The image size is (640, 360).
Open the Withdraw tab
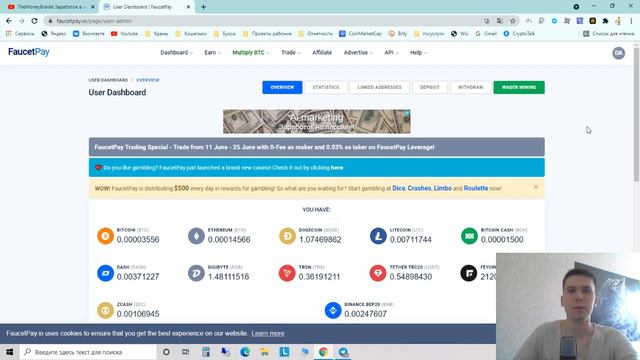point(471,87)
